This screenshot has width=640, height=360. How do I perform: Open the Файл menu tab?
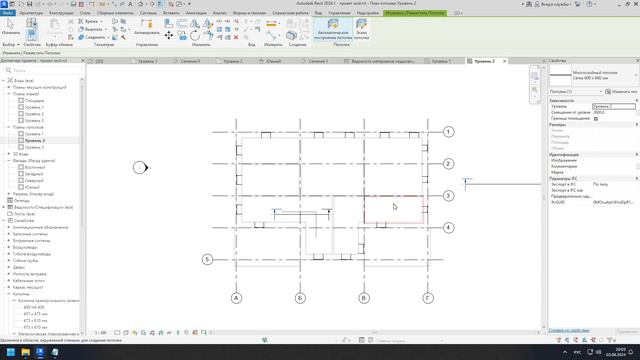[7, 13]
